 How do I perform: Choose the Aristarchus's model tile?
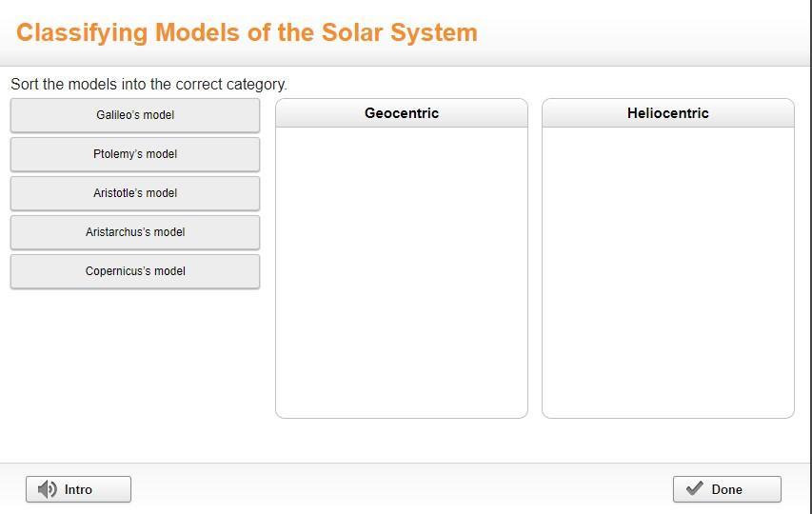(x=135, y=232)
